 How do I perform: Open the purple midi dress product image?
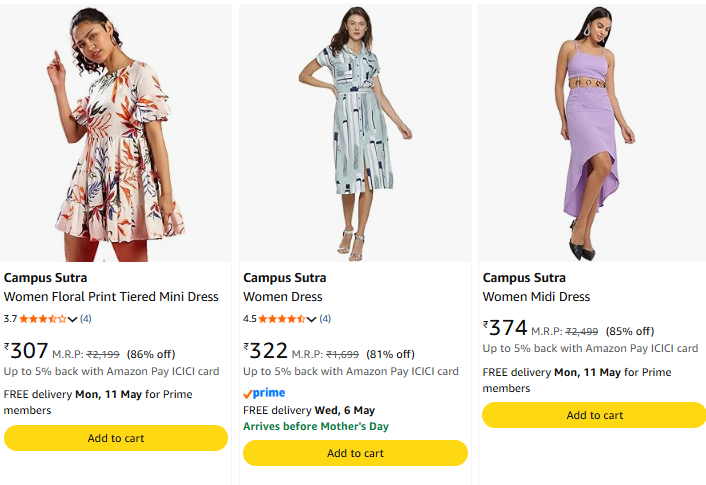[x=594, y=133]
